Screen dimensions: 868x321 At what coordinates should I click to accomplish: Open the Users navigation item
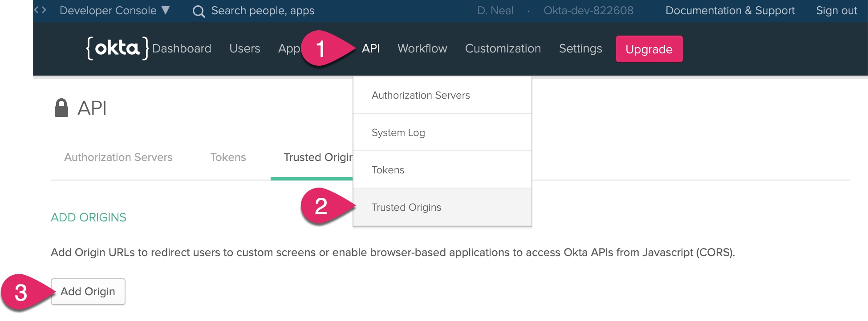point(244,48)
